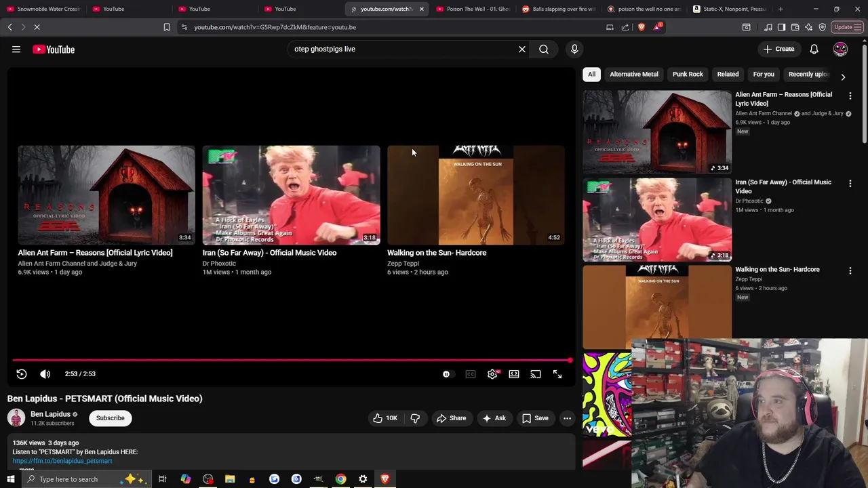Cast the video with Play on TV
The image size is (868, 488).
536,374
